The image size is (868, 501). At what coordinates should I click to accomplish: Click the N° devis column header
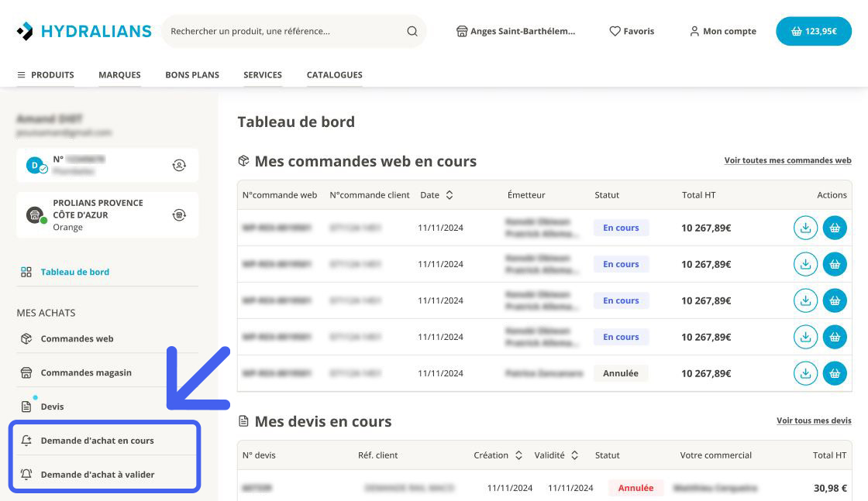pos(259,455)
